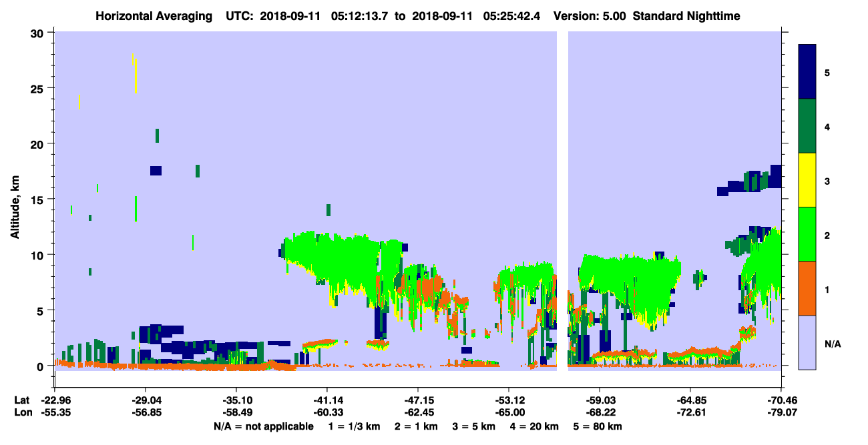Click the 'Lat' axis row label
This screenshot has width=868, height=445.
[21, 400]
